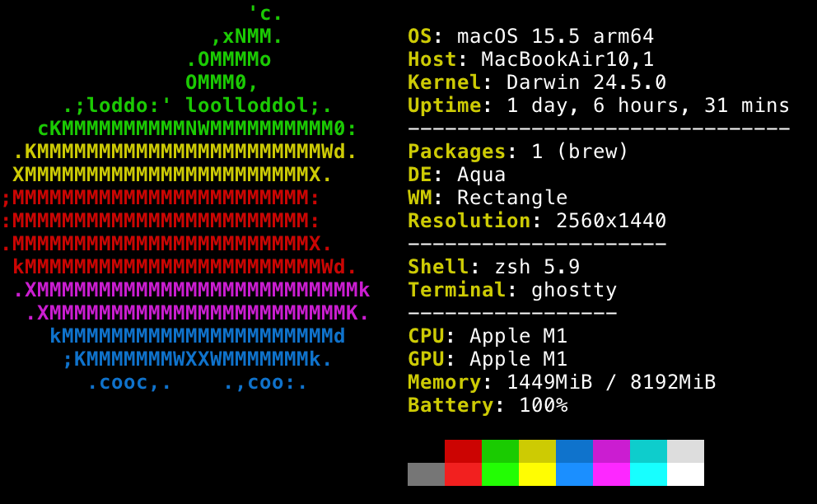
Task: Click the pure white color block
Action: click(x=685, y=474)
